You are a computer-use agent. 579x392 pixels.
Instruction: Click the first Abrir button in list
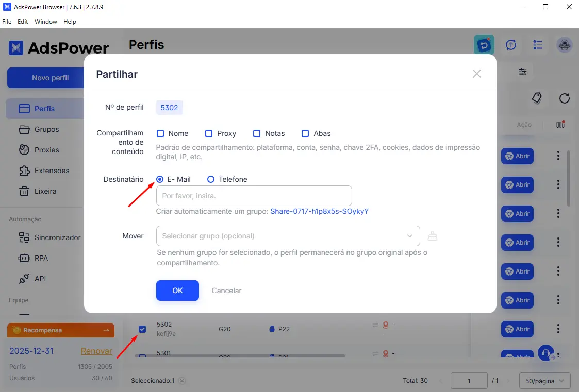point(517,156)
